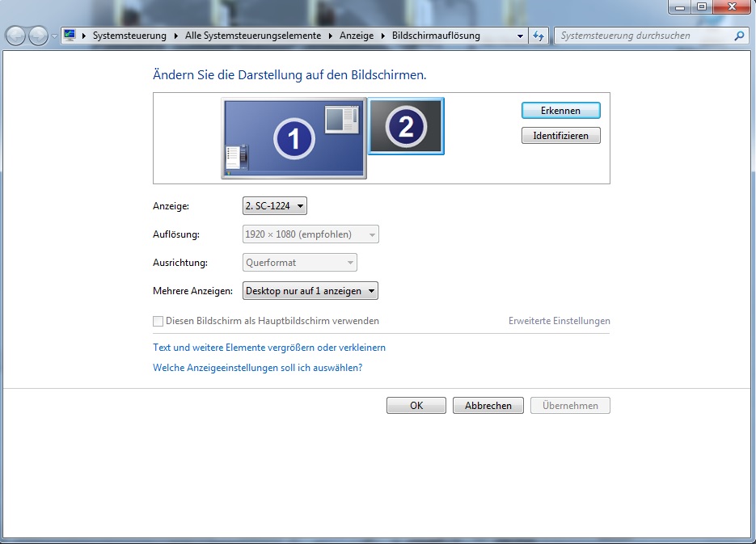Screen dimensions: 756x544
Task: Open the address bar history dropdown arrow
Action: point(520,36)
